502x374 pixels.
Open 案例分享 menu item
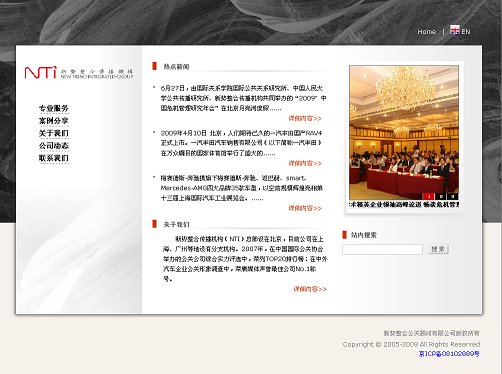[54, 121]
